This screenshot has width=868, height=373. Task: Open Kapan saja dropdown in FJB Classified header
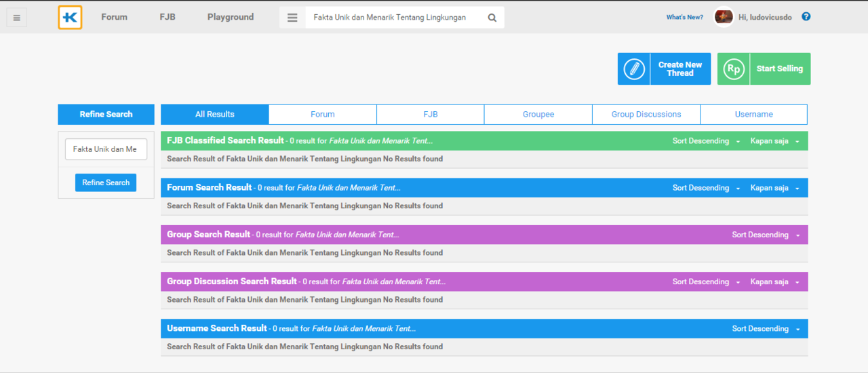point(774,141)
